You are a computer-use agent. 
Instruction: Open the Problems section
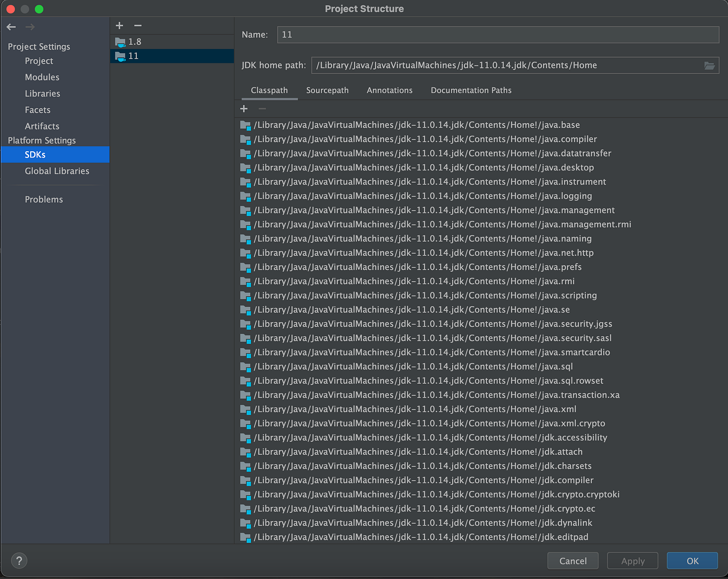(44, 200)
